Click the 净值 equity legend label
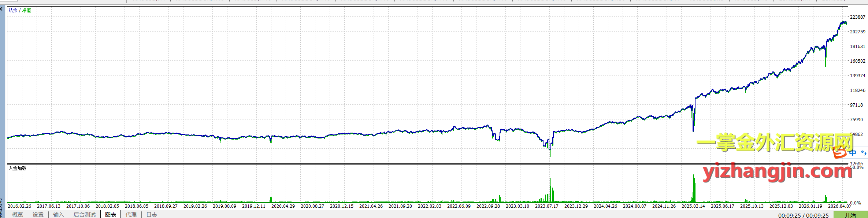The width and height of the screenshot is (868, 218). tap(27, 10)
